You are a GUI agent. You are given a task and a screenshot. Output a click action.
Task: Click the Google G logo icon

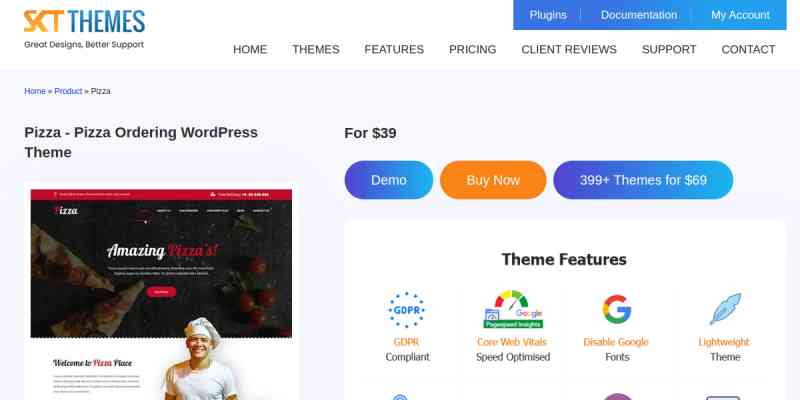(617, 309)
